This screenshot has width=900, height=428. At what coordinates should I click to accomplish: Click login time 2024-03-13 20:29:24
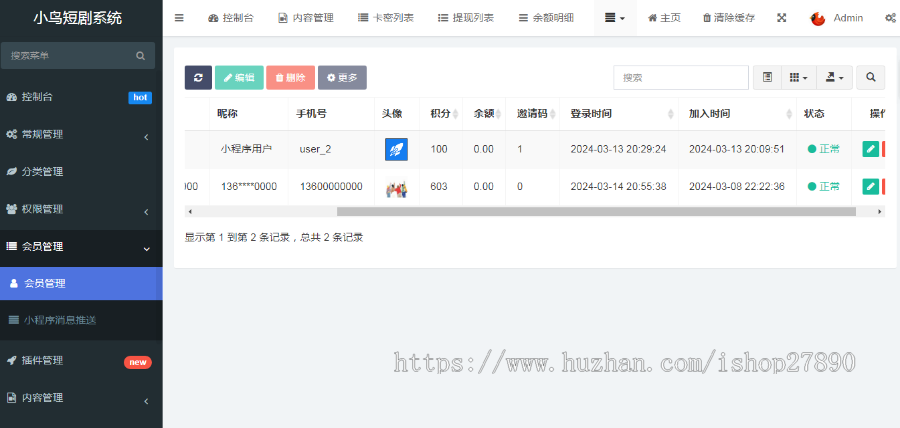click(618, 149)
